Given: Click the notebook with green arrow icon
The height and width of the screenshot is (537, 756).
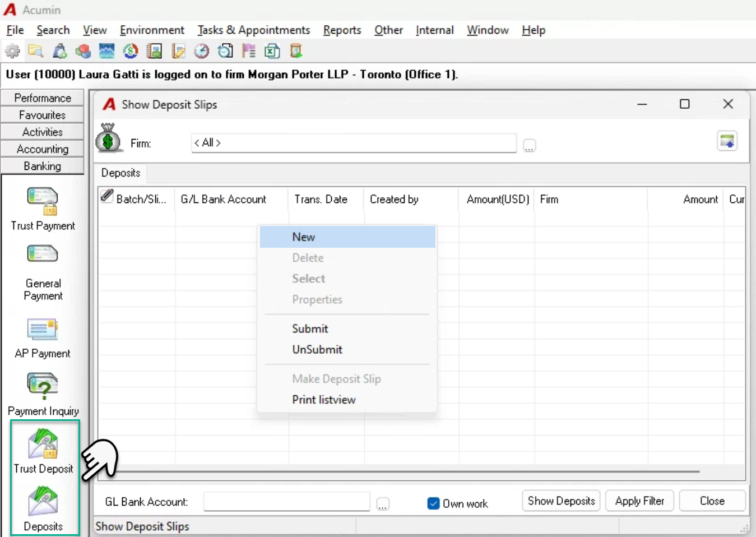Looking at the screenshot, I should pyautogui.click(x=154, y=52).
